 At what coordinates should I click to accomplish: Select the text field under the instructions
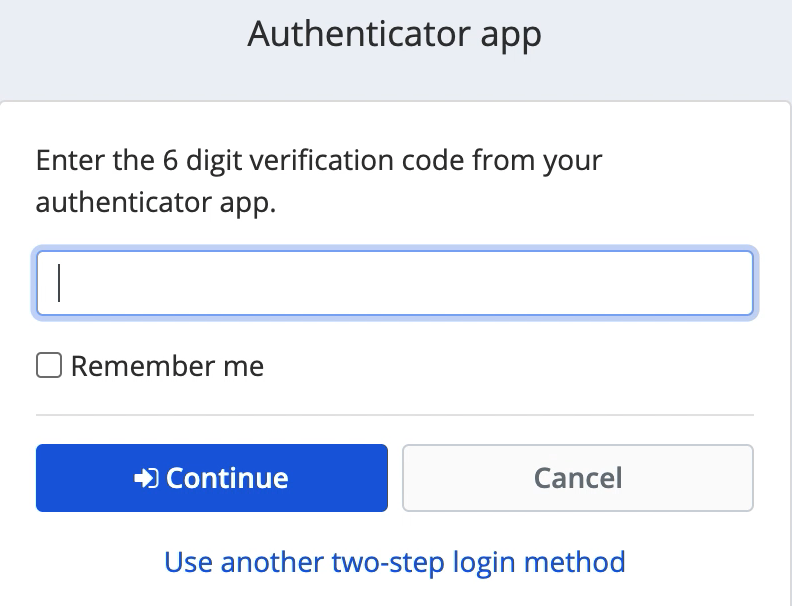pyautogui.click(x=394, y=283)
